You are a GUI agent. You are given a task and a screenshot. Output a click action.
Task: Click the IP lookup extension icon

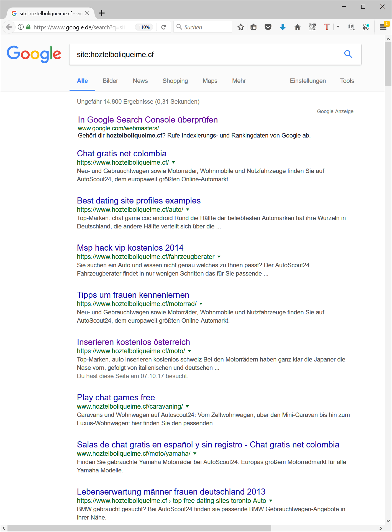coord(351,27)
